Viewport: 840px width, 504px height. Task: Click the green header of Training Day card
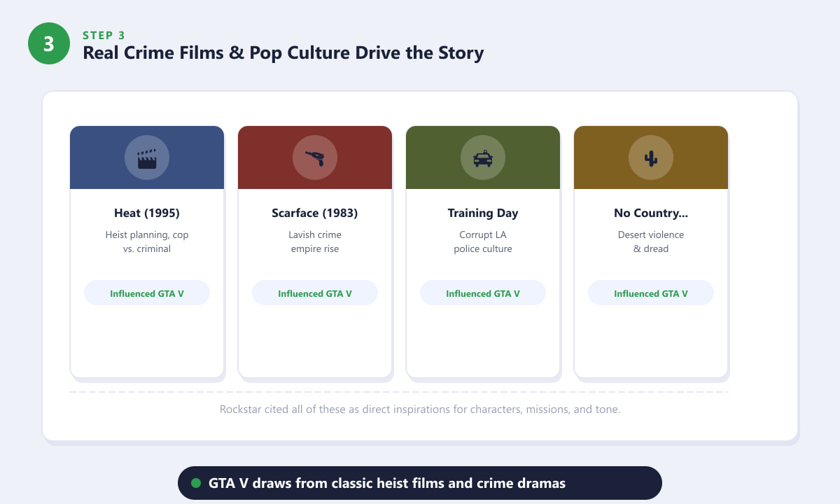pyautogui.click(x=483, y=157)
